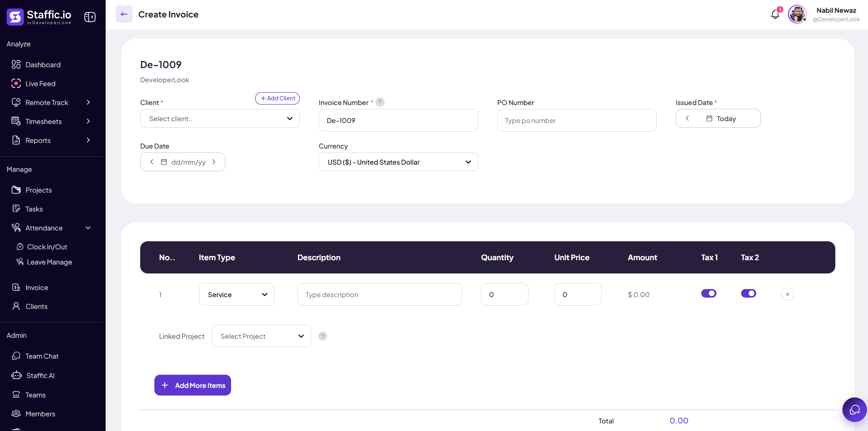Click the Clock In/Out icon
Screen dimensions: 868x431
[x=20, y=246]
